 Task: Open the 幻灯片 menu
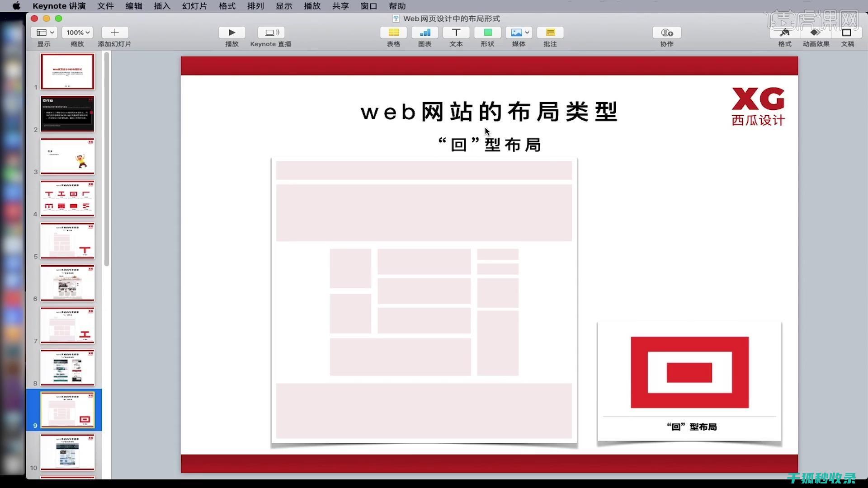[x=194, y=6]
